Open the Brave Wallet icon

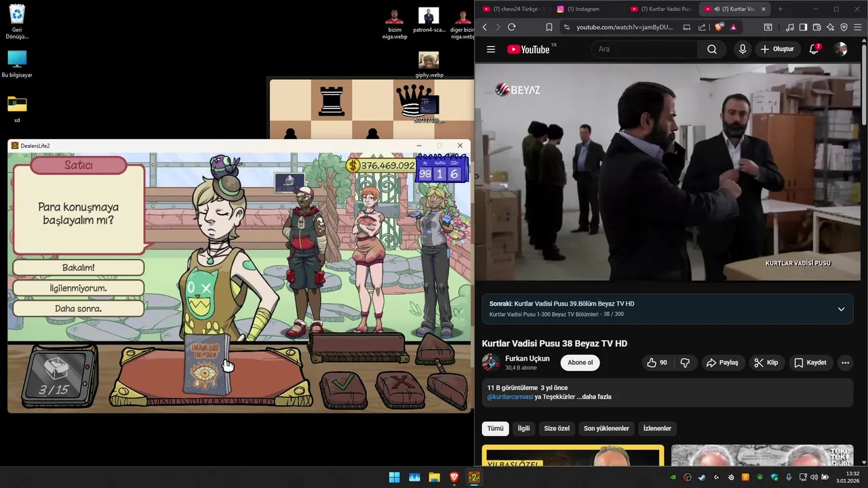click(x=816, y=27)
